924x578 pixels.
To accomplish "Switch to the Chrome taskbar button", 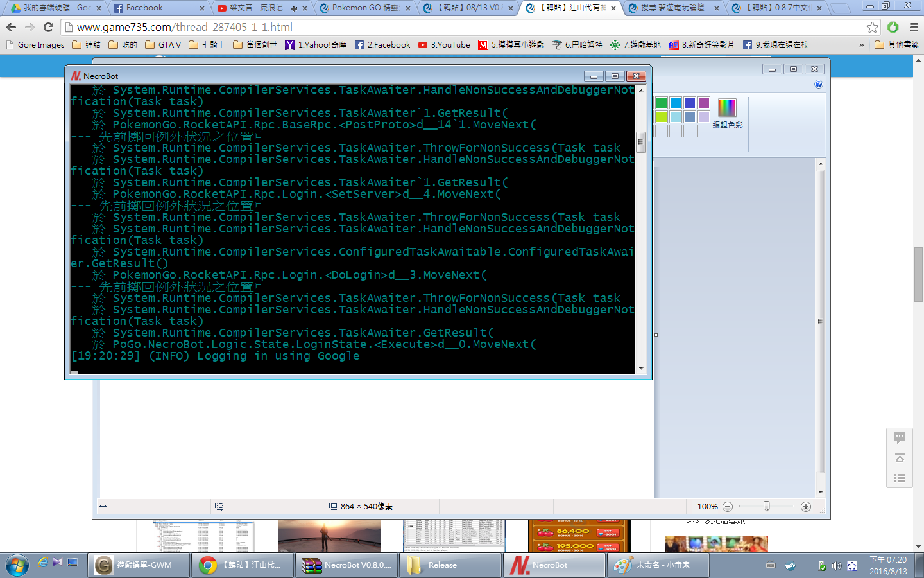I will click(x=243, y=565).
